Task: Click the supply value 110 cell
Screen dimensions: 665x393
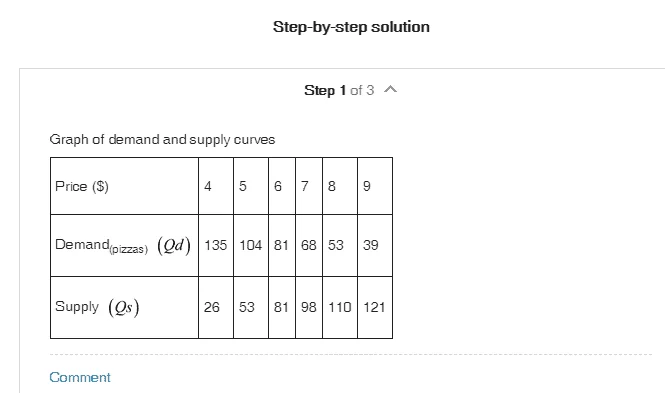Action: click(340, 307)
